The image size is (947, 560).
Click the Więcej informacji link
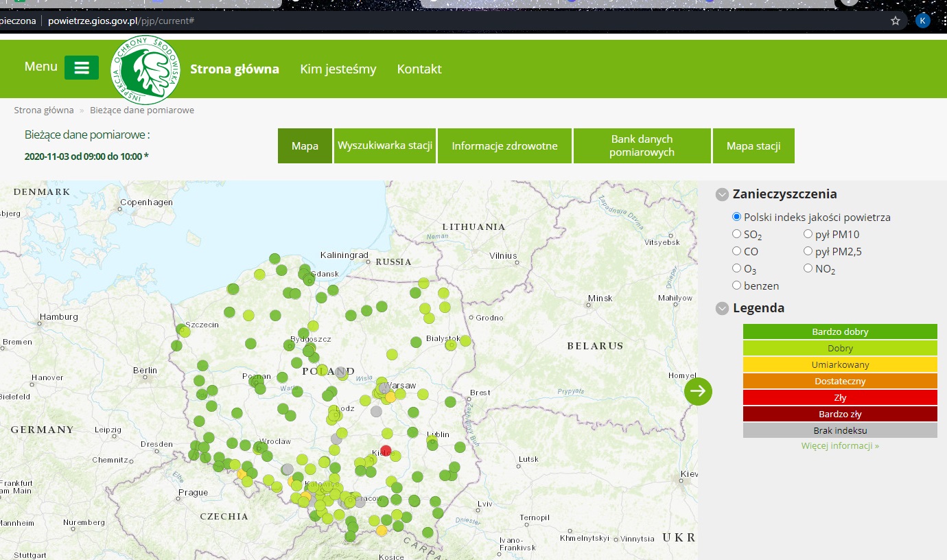coord(840,445)
